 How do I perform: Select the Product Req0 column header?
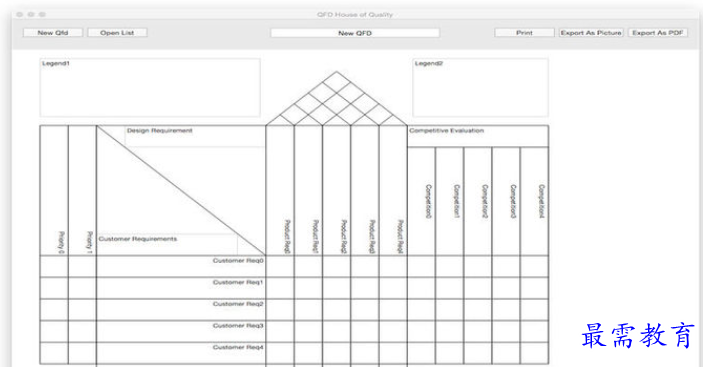click(280, 190)
